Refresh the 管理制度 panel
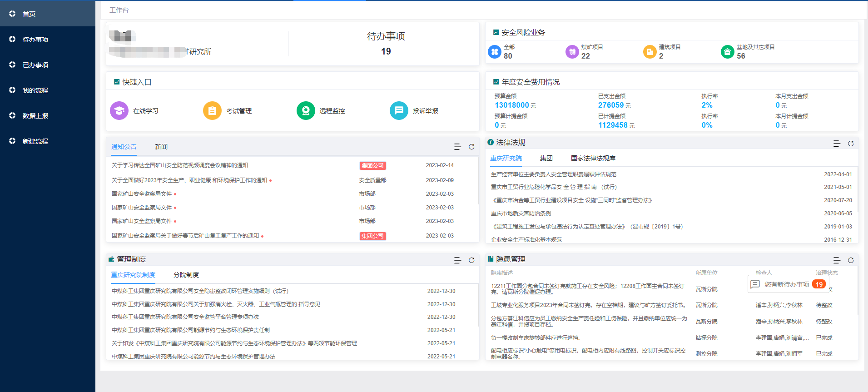 [471, 260]
